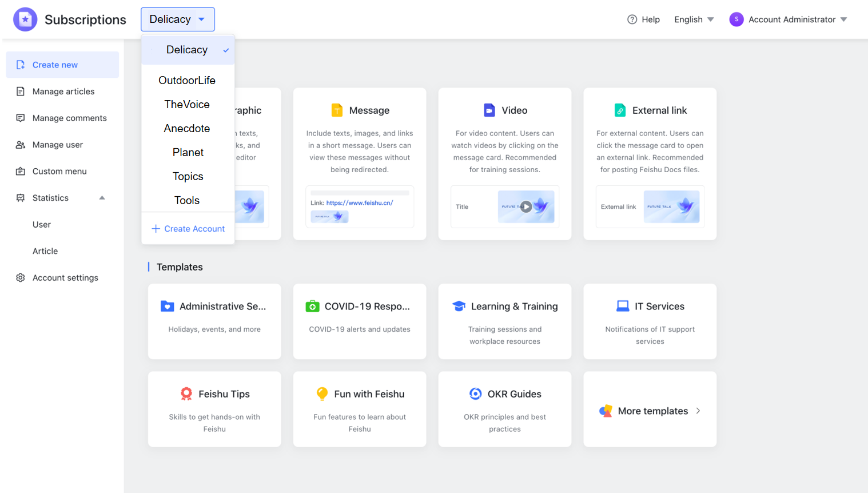This screenshot has height=493, width=868.
Task: Collapse the Statistics section arrow
Action: 102,198
